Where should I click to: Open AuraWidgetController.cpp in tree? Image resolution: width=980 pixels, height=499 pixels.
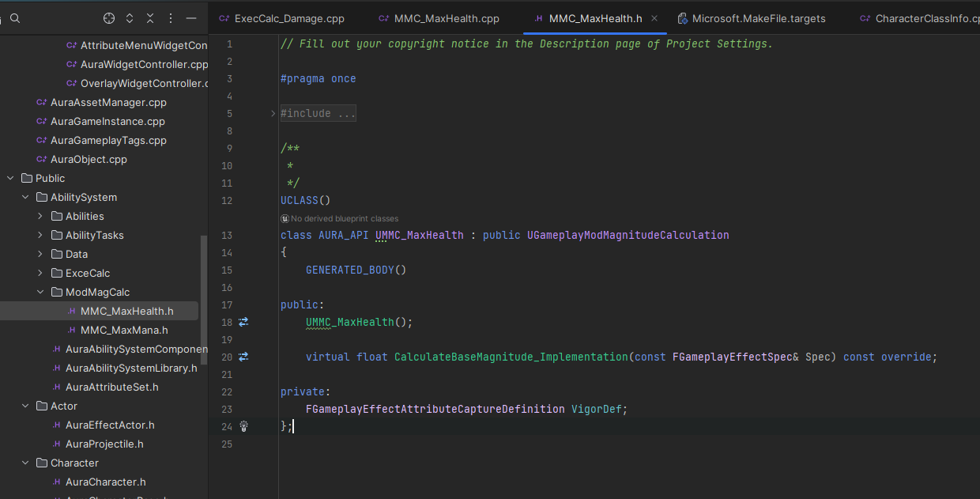[x=137, y=64]
